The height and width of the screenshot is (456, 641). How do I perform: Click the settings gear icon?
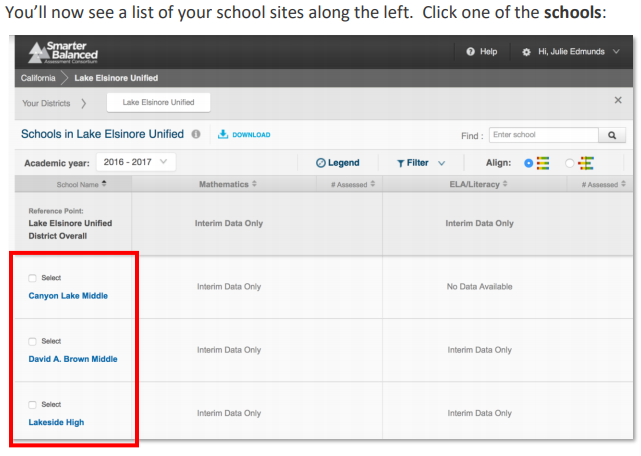coord(527,52)
